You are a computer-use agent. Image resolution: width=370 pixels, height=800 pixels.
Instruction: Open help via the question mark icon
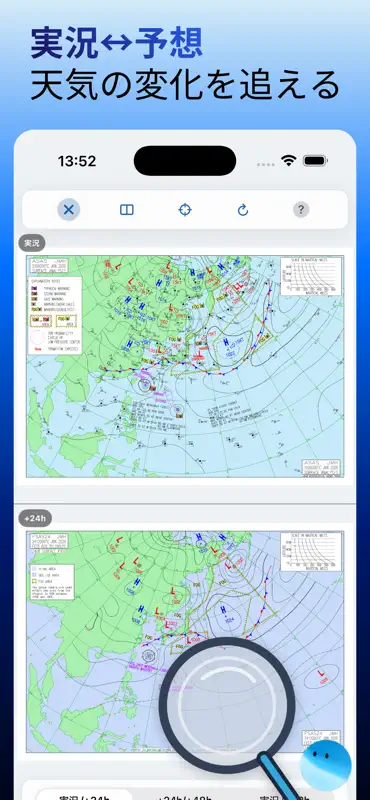click(x=301, y=209)
